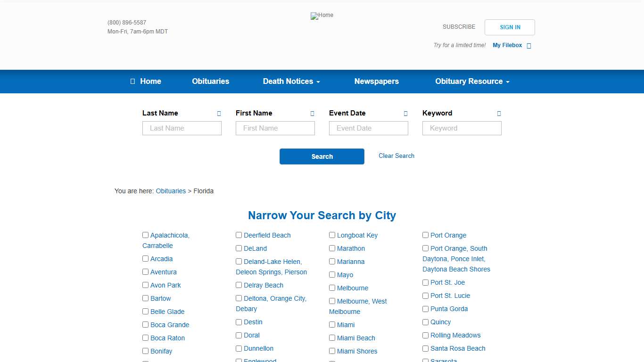Click the Home logo image at top
Viewport: 644px width, 362px height.
click(322, 16)
